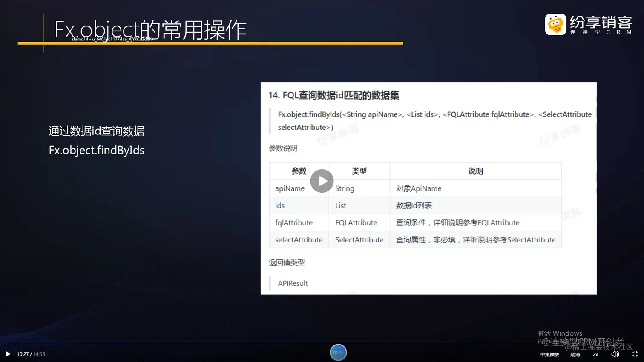Click the 说明 column header
This screenshot has height=362, width=644.
pyautogui.click(x=476, y=171)
